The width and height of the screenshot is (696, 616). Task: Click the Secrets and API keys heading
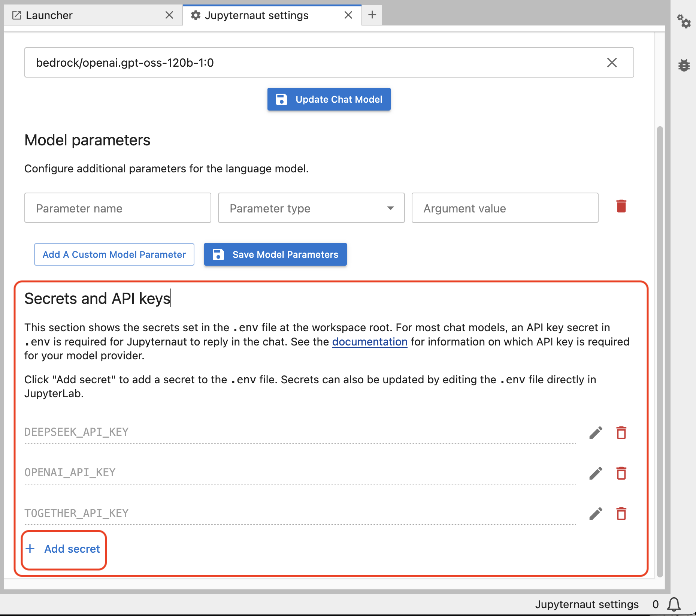[x=97, y=299]
